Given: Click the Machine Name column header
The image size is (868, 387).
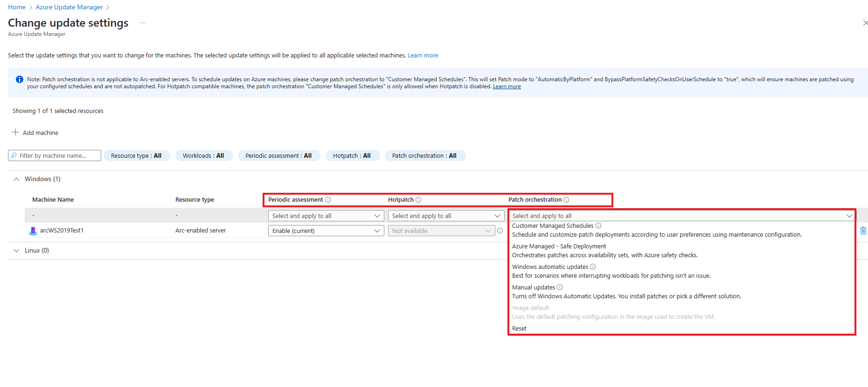Looking at the screenshot, I should click(53, 200).
